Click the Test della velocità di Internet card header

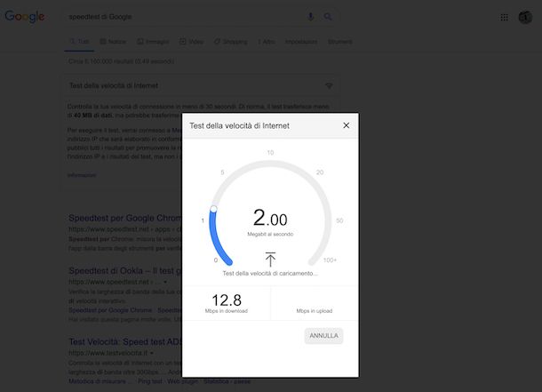click(199, 85)
